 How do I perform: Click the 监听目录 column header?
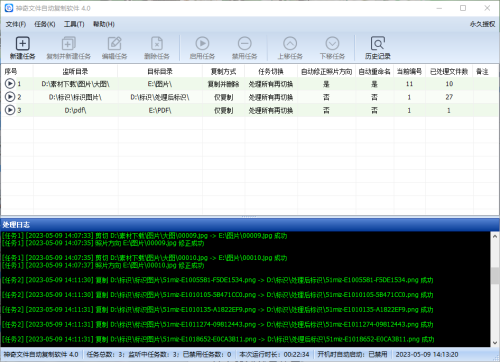coord(75,71)
